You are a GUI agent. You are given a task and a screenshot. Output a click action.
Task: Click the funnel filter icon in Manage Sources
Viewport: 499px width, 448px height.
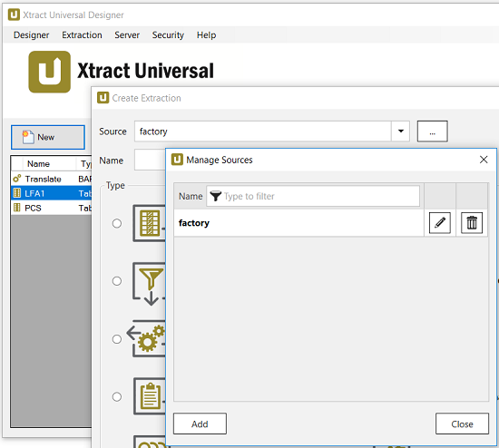click(x=215, y=196)
